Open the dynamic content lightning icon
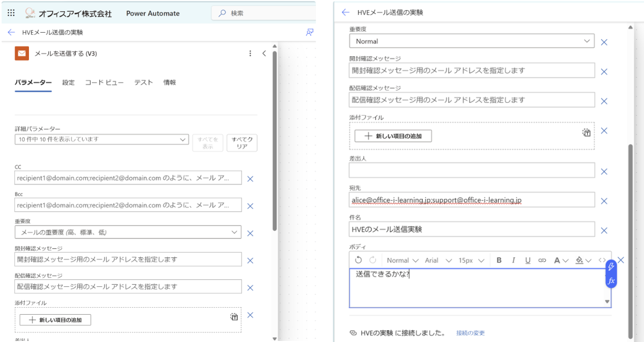 coord(611,267)
